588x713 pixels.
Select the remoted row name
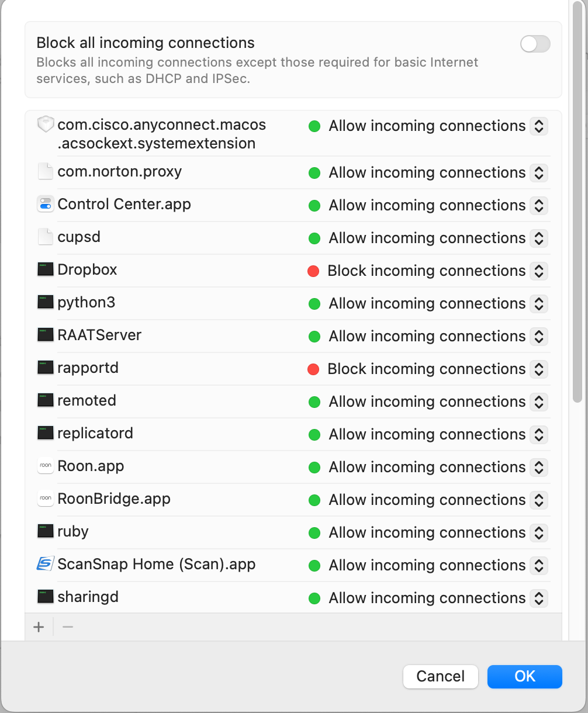coord(87,401)
